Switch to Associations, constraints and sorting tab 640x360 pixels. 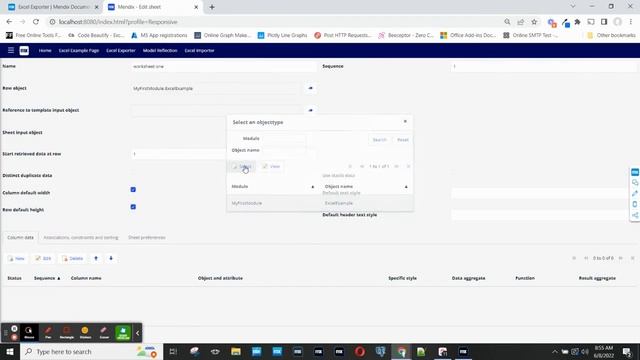pyautogui.click(x=81, y=238)
